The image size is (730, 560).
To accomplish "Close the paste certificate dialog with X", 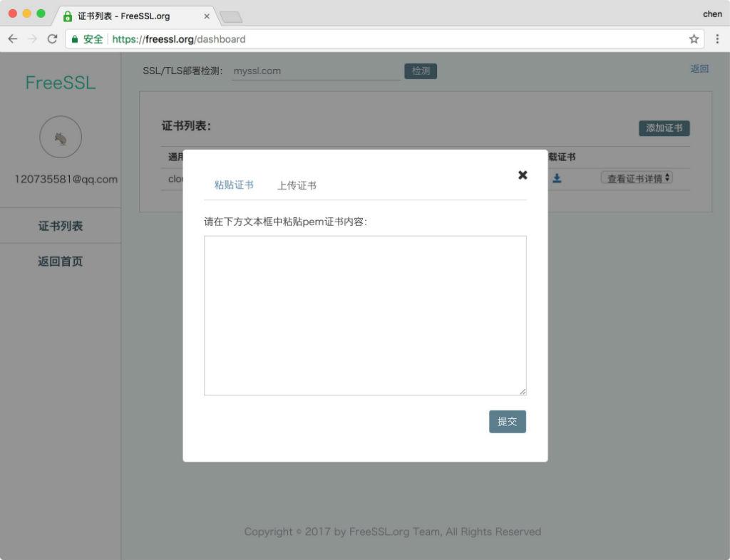I will click(x=523, y=175).
